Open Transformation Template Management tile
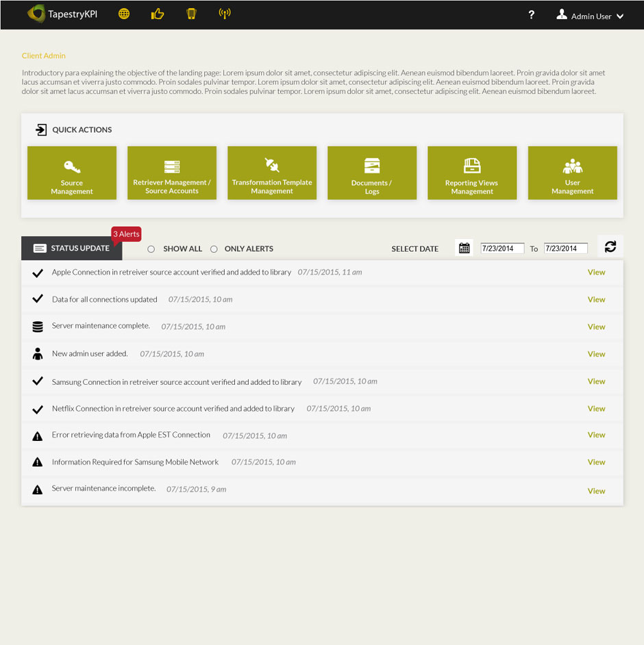The image size is (644, 645). (x=272, y=173)
